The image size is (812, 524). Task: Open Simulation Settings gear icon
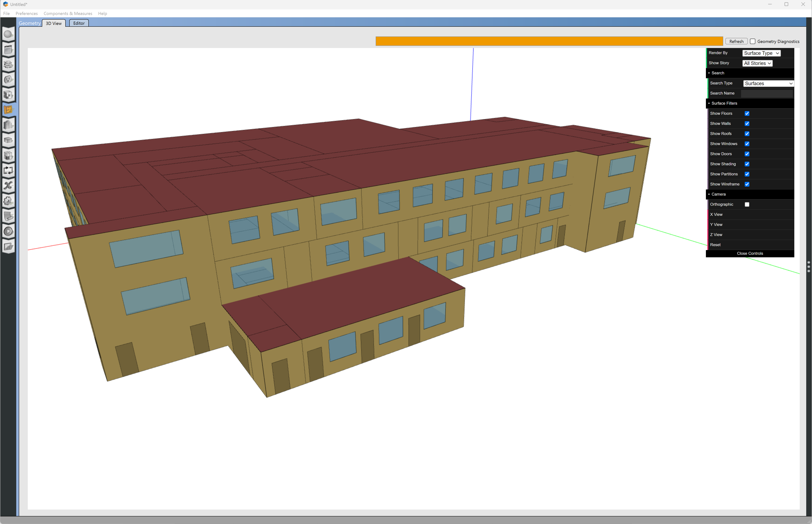point(8,201)
